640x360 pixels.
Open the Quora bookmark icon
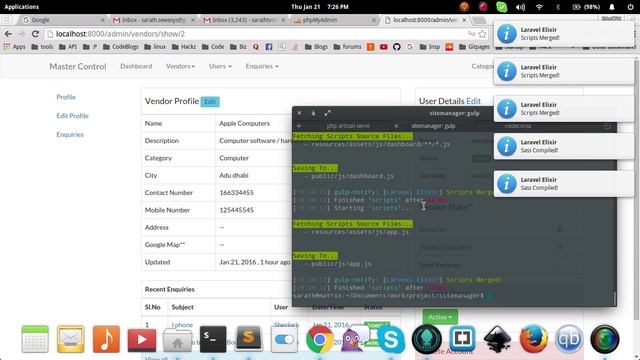click(256, 47)
